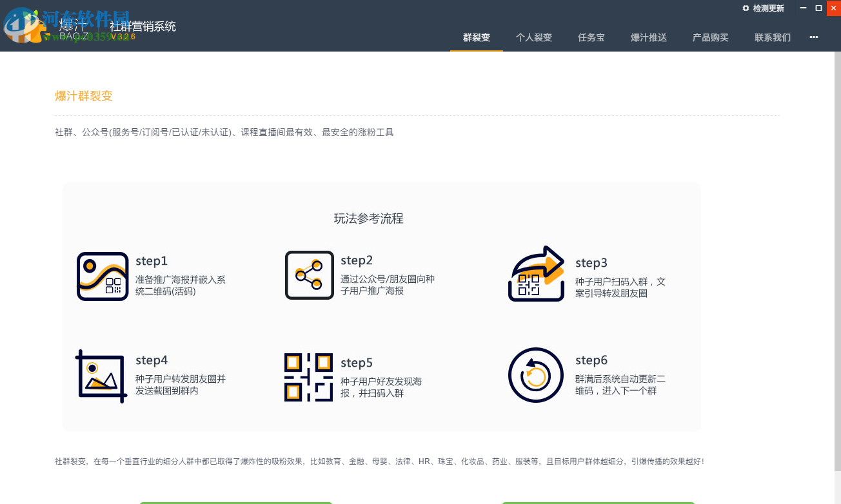Screen dimensions: 841x504
Task: Click the 爆汁群裂变 section heading
Action: coord(84,95)
